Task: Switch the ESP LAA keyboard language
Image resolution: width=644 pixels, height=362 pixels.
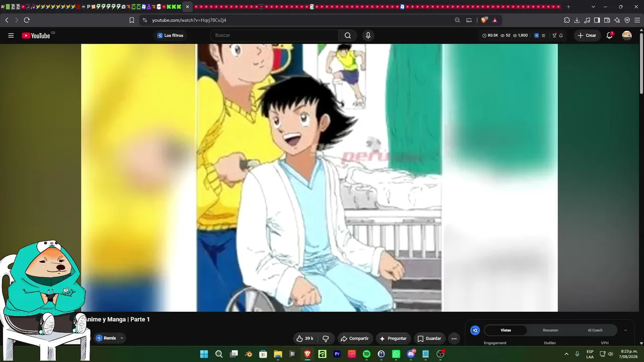Action: 590,354
